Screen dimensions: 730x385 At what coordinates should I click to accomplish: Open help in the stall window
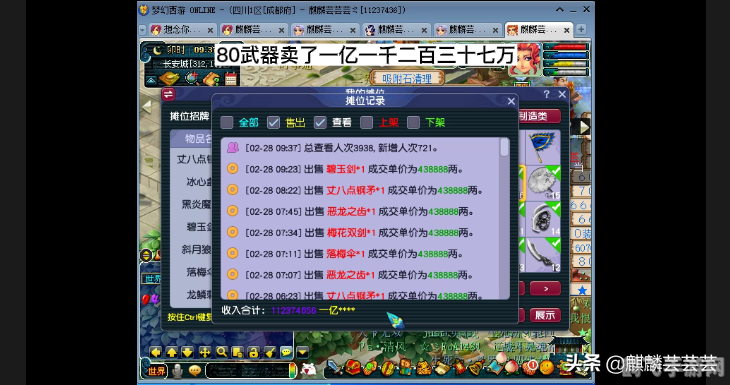(x=547, y=94)
